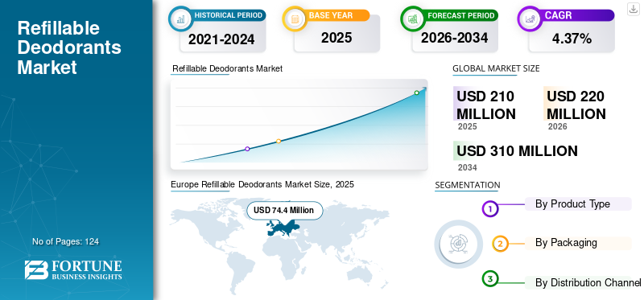Click the orange marker on growth curve
This screenshot has width=644, height=300.
(x=279, y=141)
